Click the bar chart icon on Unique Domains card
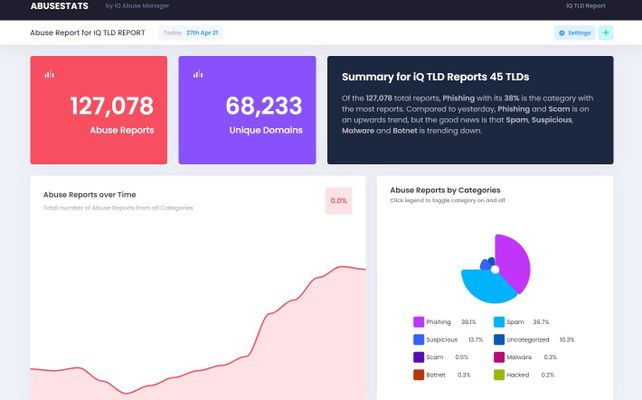This screenshot has height=400, width=642. click(x=198, y=75)
